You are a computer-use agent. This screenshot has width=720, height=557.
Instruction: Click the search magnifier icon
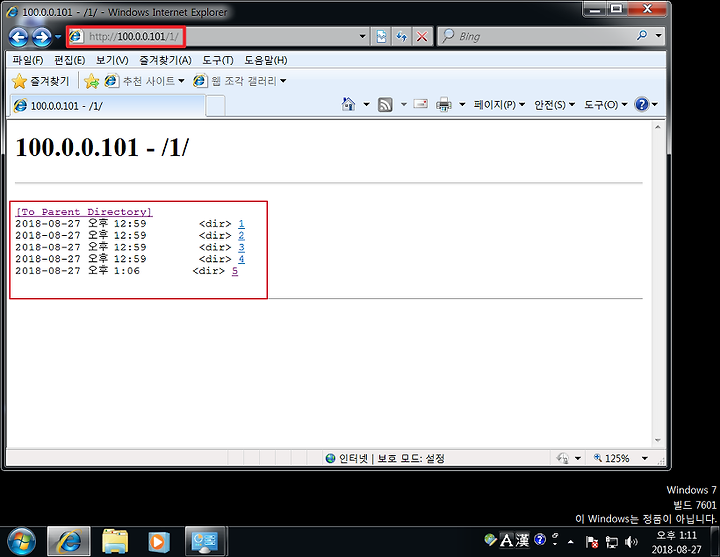coord(642,35)
